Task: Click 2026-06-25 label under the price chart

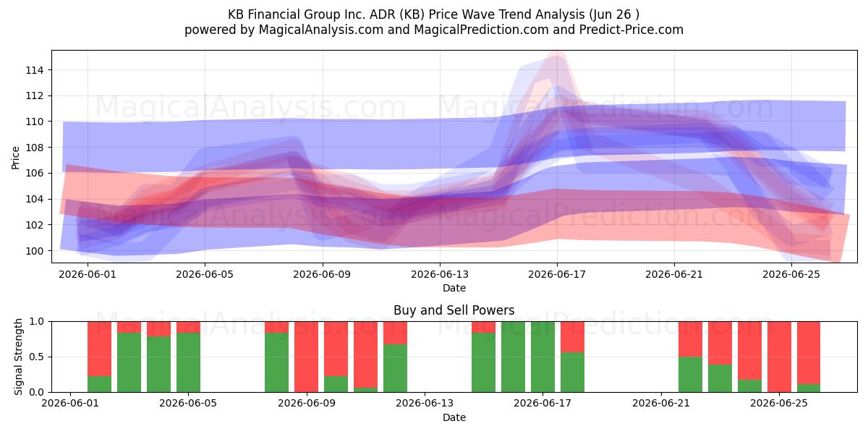Action: click(791, 274)
